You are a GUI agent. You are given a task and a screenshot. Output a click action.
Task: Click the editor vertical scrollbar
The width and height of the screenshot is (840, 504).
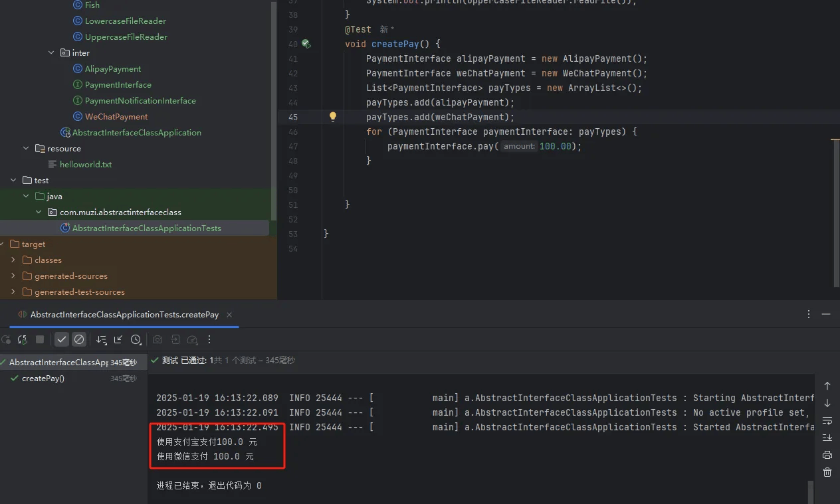[x=837, y=212]
